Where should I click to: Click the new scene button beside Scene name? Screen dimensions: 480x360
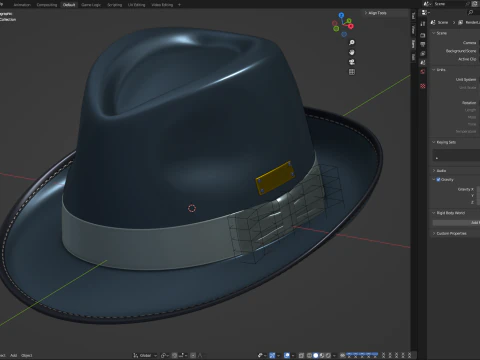click(475, 4)
